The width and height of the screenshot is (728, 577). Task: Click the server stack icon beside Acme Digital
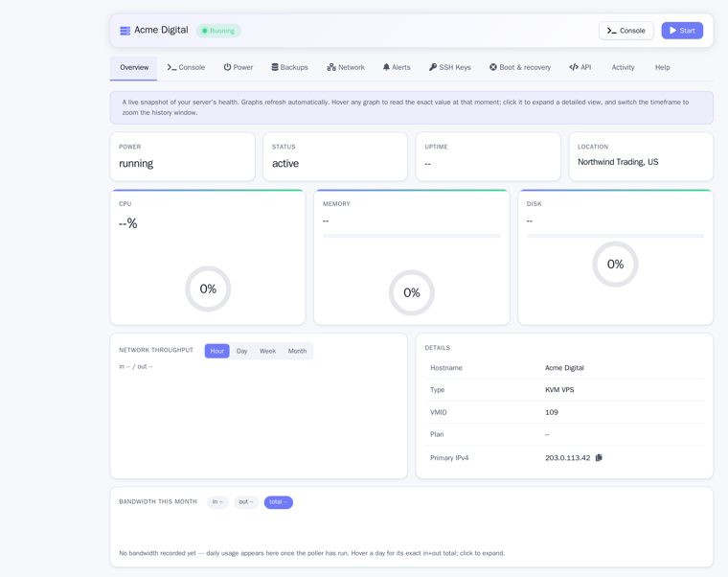(x=125, y=31)
